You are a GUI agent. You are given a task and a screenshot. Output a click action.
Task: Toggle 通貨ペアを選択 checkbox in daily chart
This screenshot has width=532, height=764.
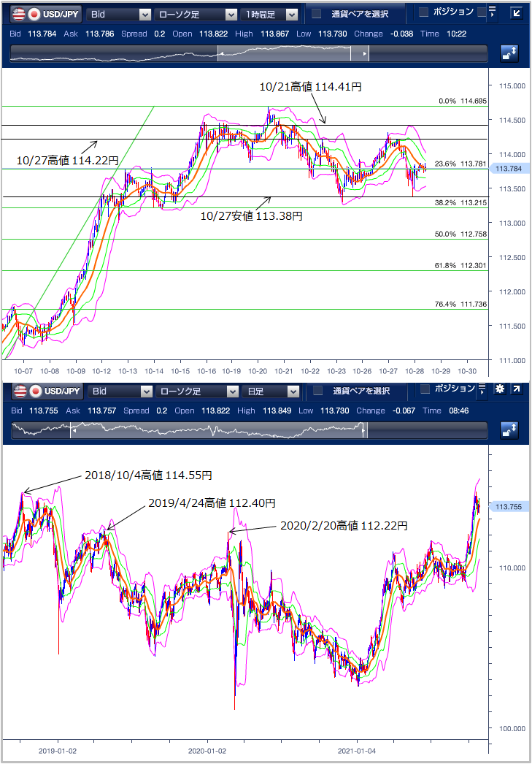coord(318,390)
